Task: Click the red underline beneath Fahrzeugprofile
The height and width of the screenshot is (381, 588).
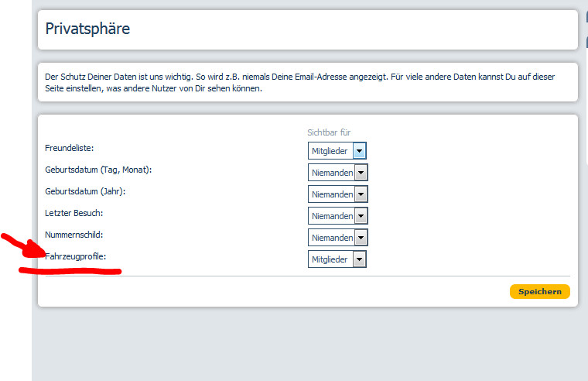Action: 70,271
